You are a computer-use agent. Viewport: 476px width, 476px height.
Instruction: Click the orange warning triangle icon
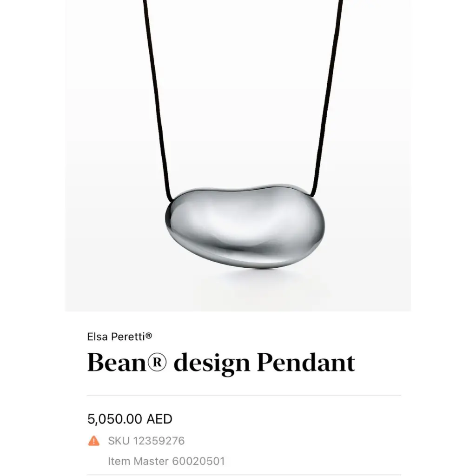point(94,441)
